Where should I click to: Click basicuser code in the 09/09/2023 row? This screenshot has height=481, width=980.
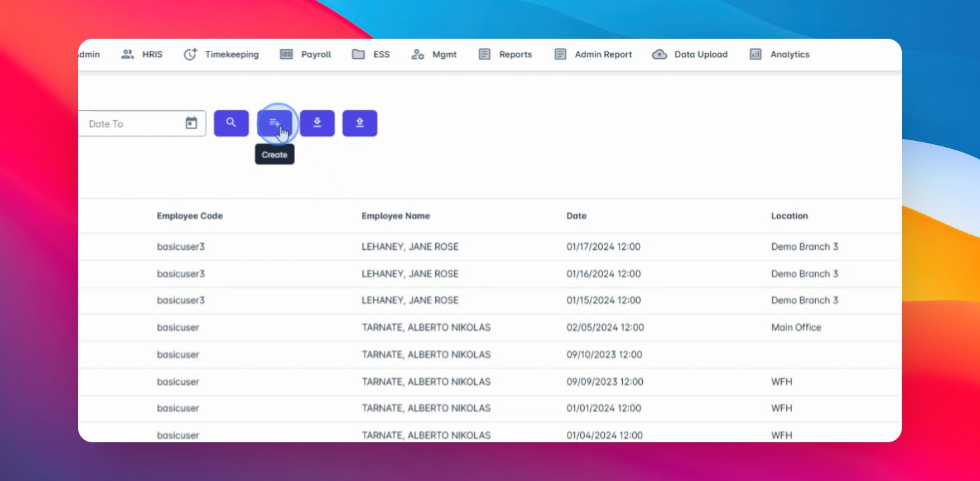point(178,382)
